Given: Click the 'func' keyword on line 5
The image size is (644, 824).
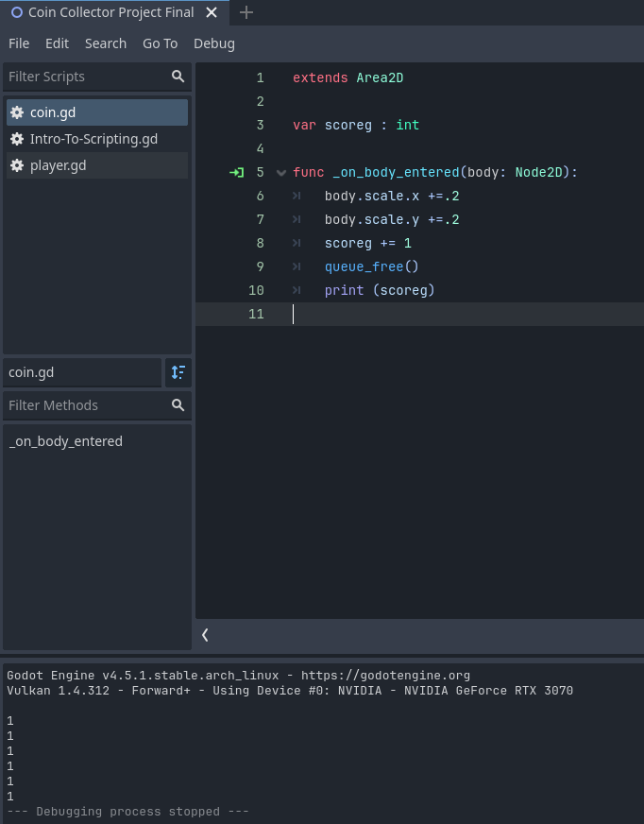Looking at the screenshot, I should click(309, 172).
